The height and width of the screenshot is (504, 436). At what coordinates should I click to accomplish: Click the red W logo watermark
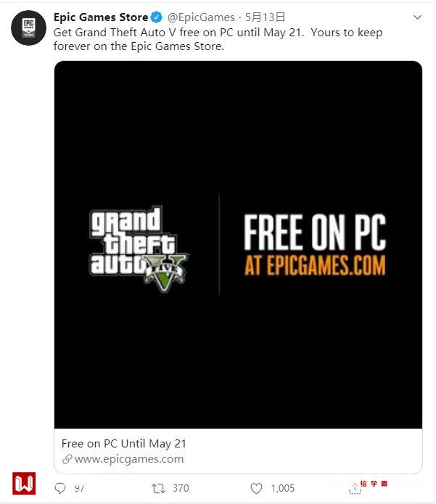pyautogui.click(x=24, y=484)
